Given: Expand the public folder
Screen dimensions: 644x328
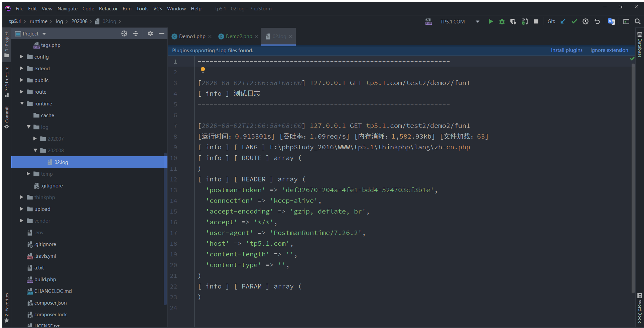Looking at the screenshot, I should 21,80.
